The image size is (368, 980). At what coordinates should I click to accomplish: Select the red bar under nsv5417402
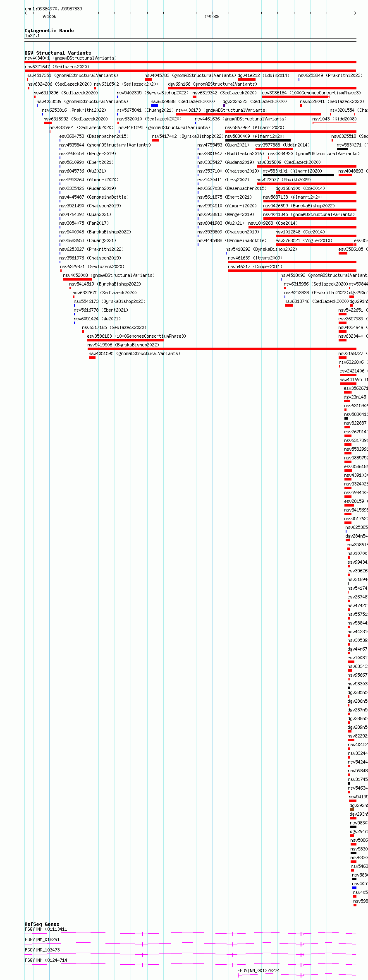[155, 140]
